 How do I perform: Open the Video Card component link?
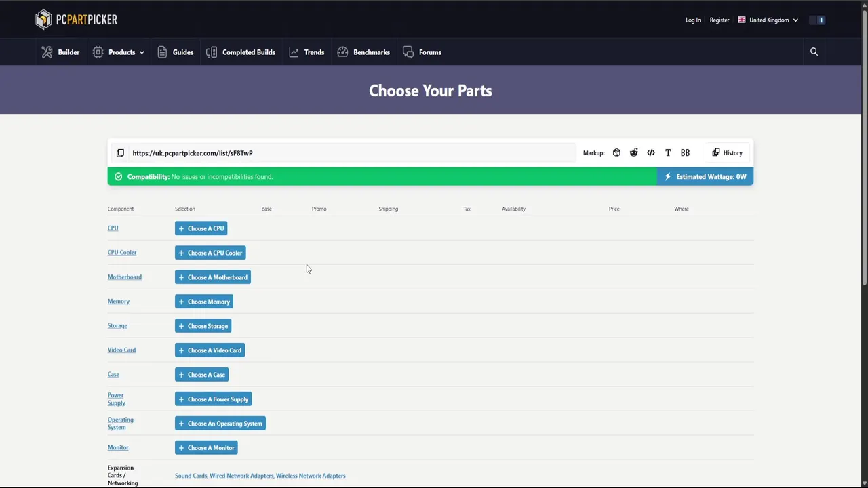tap(121, 350)
